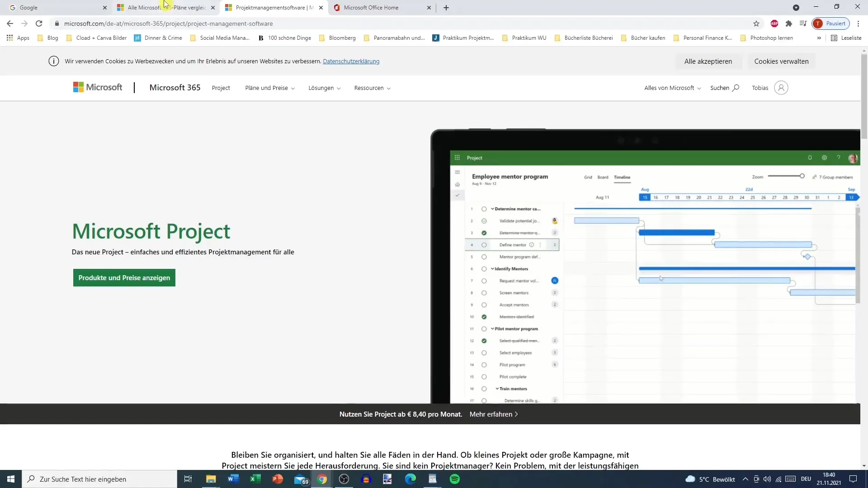
Task: Bookmark this page with the star icon
Action: pyautogui.click(x=756, y=23)
